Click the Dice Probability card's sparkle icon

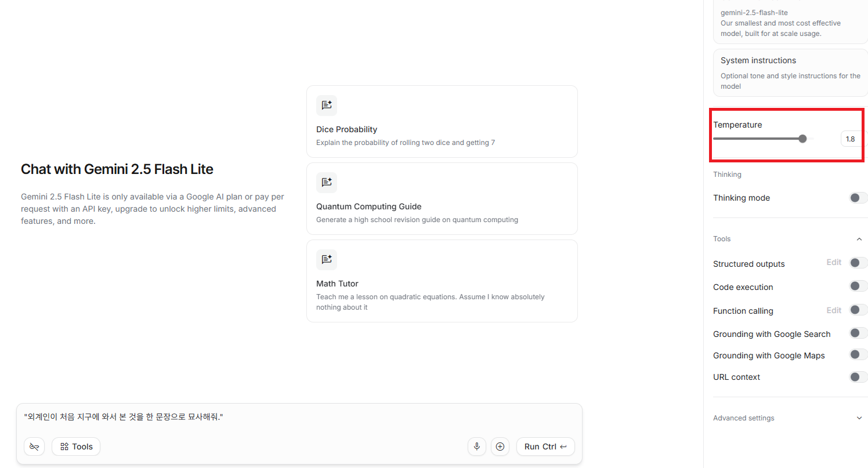(327, 106)
